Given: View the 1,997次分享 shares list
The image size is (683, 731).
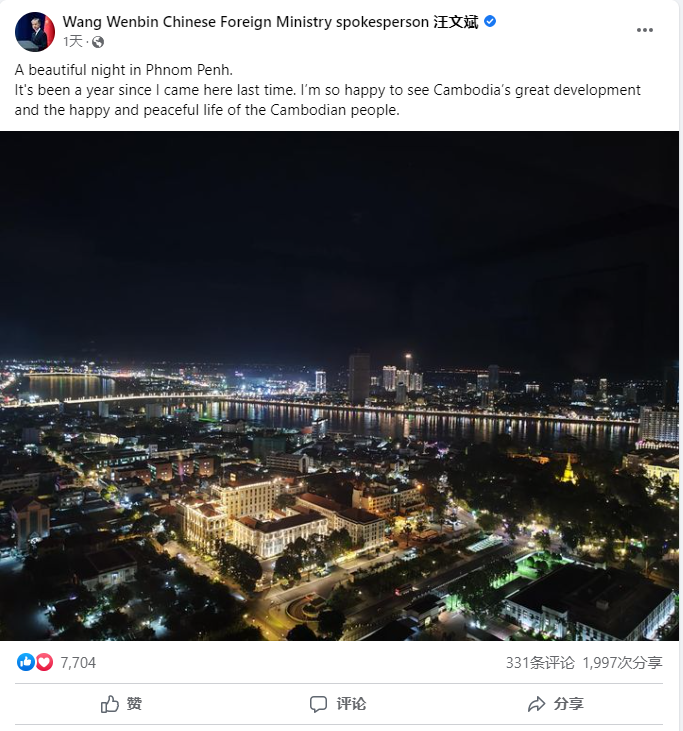Looking at the screenshot, I should coord(622,662).
